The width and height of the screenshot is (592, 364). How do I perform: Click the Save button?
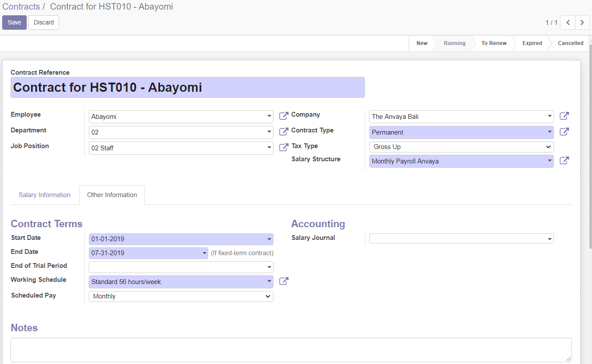point(14,23)
